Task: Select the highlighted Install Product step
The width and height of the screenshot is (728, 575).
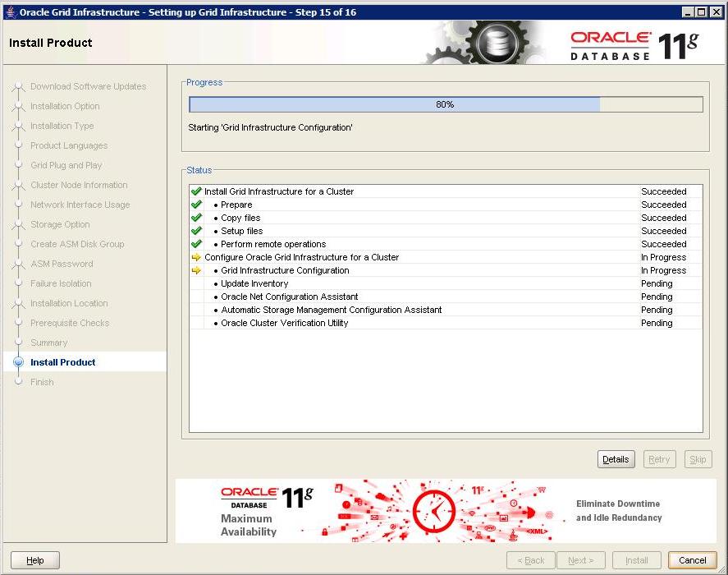Action: click(x=62, y=362)
